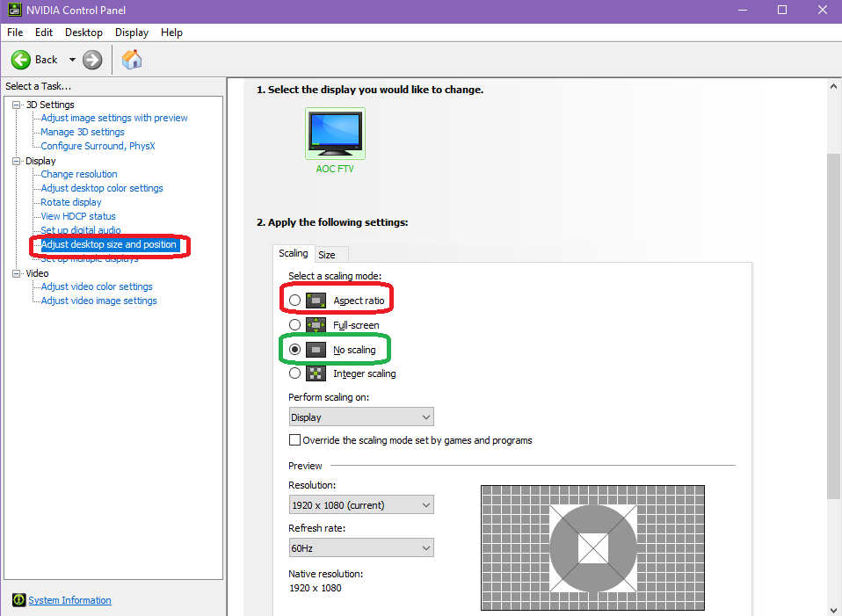The height and width of the screenshot is (616, 842).
Task: Collapse the 3D Settings tree node
Action: click(17, 105)
